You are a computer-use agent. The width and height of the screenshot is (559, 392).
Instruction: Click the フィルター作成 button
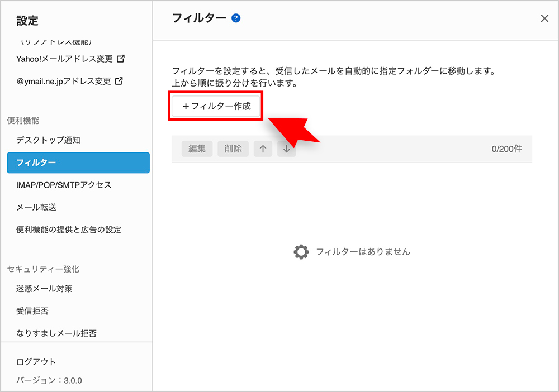[x=216, y=106]
